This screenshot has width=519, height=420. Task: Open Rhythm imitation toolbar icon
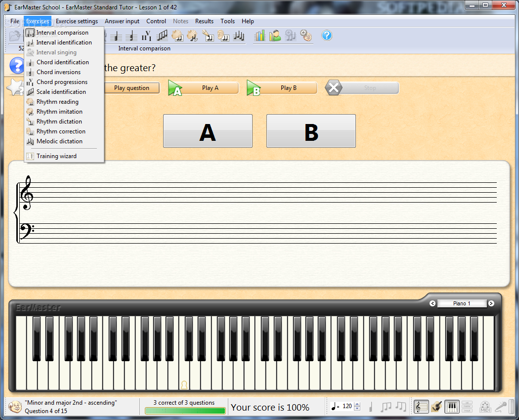tap(193, 36)
